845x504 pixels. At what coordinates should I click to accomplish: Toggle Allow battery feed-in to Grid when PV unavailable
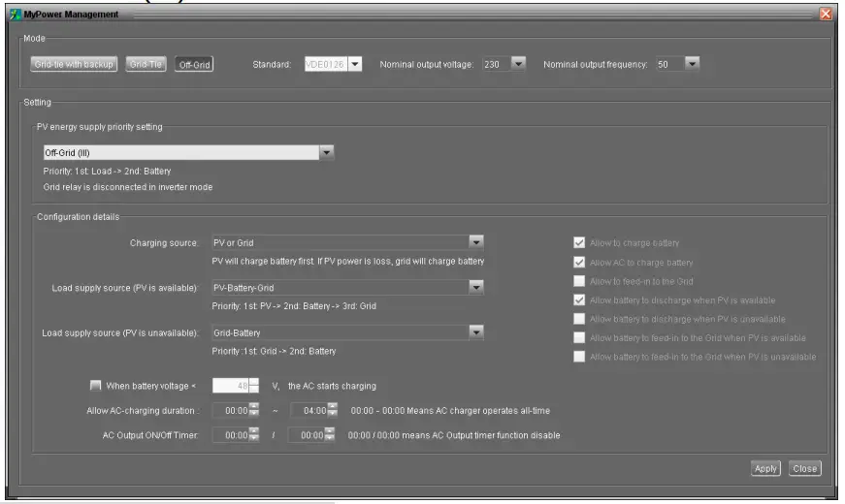tap(579, 357)
